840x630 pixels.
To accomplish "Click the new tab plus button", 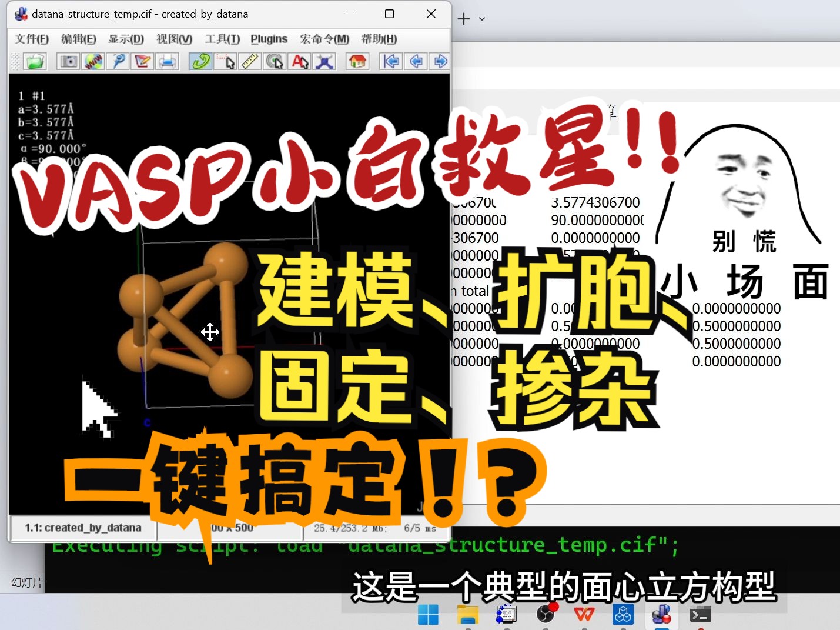I will [x=463, y=18].
